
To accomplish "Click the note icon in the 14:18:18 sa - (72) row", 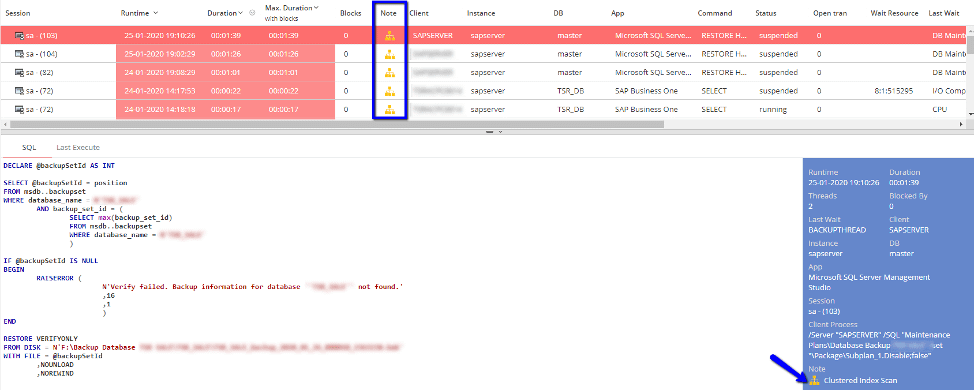I will click(x=389, y=109).
